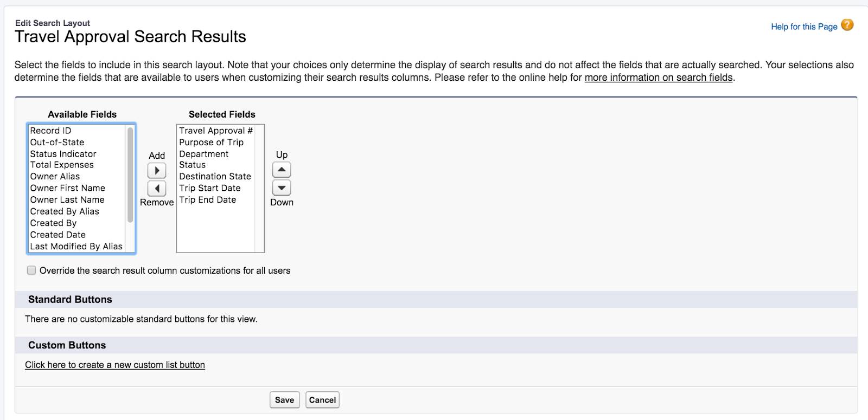The height and width of the screenshot is (420, 868).
Task: Cancel editing the search layout
Action: [322, 400]
